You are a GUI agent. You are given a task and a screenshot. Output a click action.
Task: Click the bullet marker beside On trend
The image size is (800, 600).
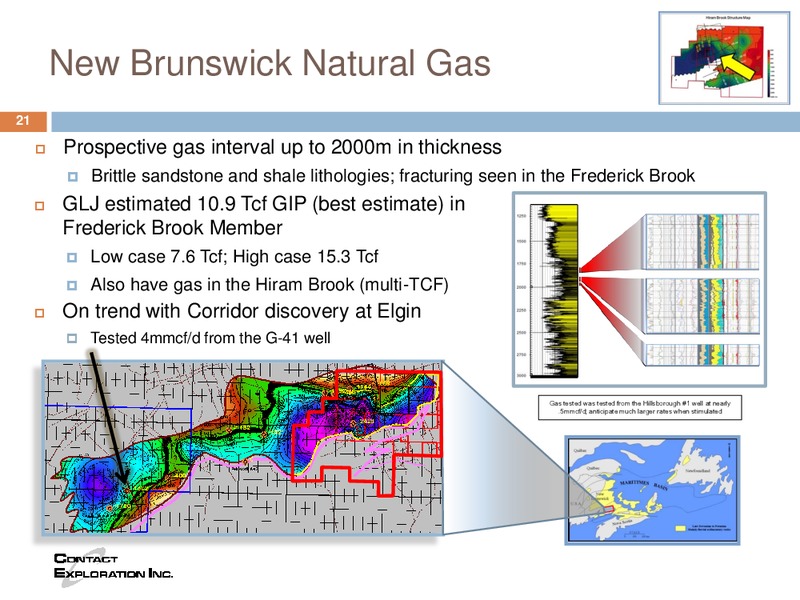40,313
